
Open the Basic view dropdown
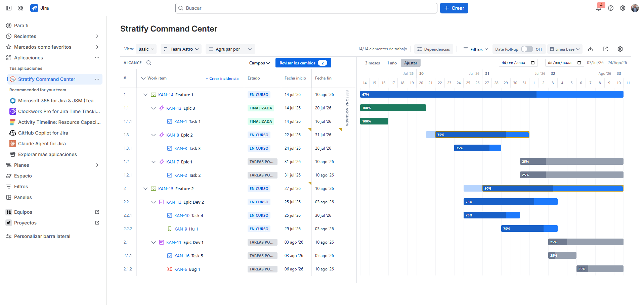pos(146,49)
